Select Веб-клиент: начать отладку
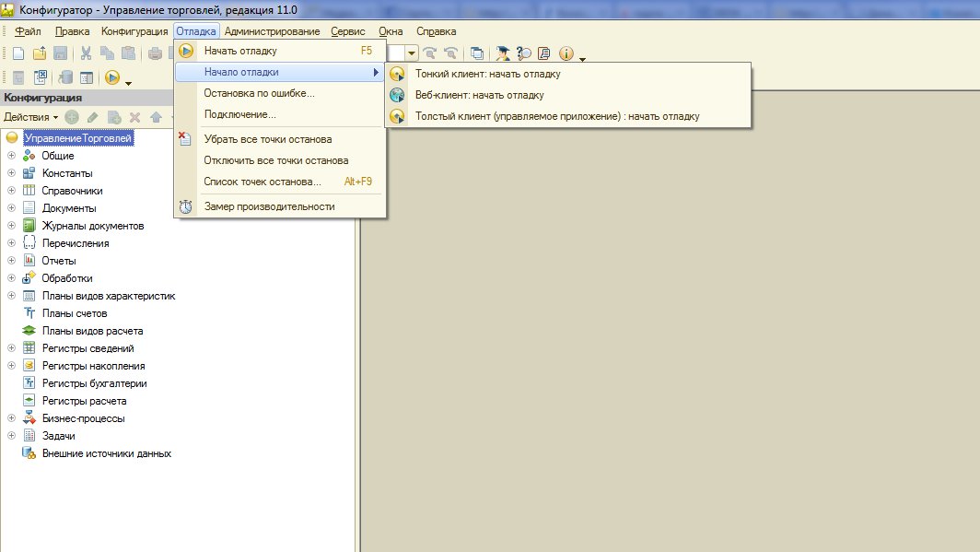 (x=567, y=95)
